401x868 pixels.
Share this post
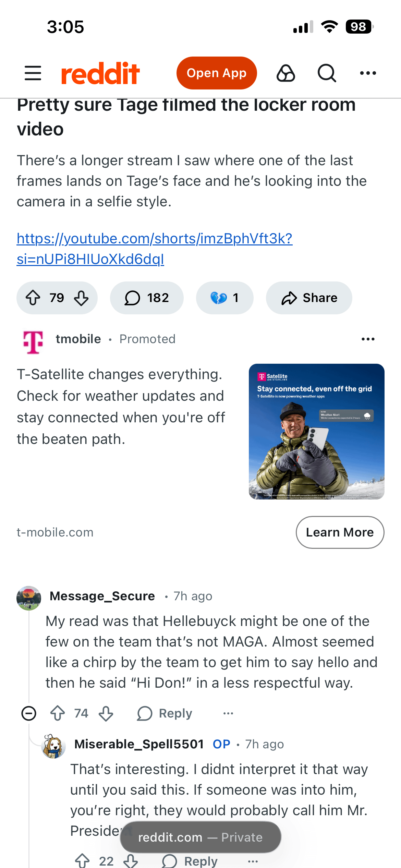(x=309, y=298)
